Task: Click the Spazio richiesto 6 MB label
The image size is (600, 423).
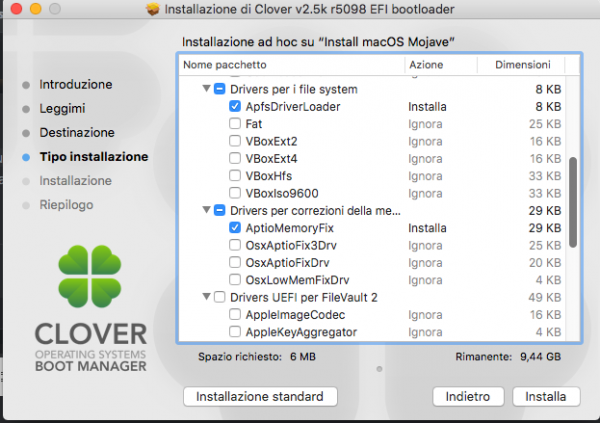Action: tap(257, 357)
